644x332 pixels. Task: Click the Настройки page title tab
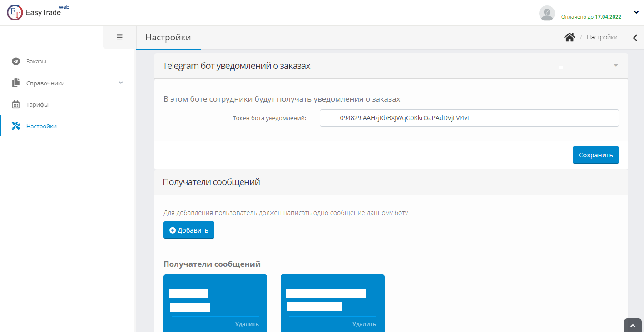tap(168, 37)
